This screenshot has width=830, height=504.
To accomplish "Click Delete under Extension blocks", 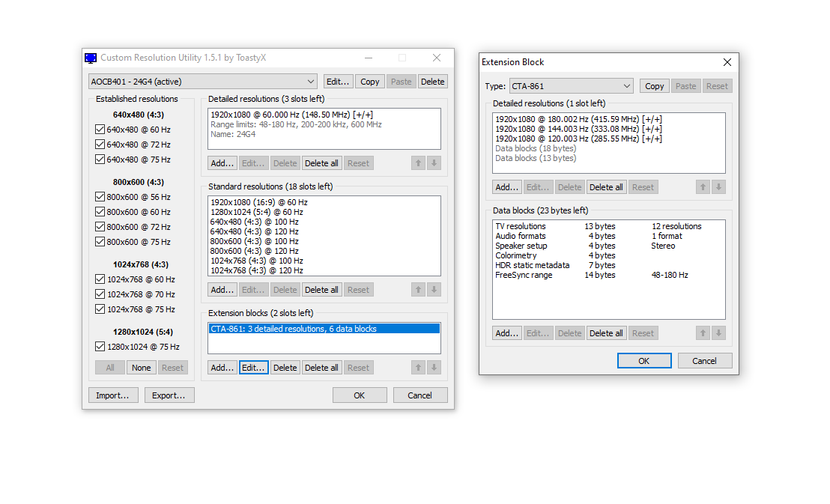I will coord(285,368).
